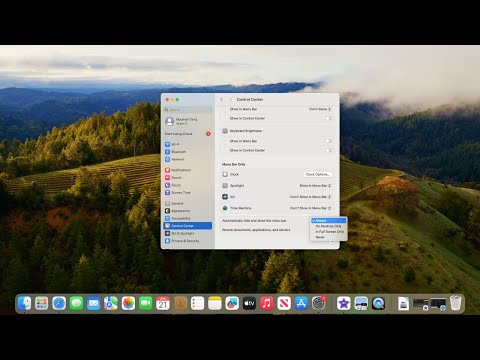
Task: Select Screen Time in the settings sidebar
Action: tap(188, 192)
